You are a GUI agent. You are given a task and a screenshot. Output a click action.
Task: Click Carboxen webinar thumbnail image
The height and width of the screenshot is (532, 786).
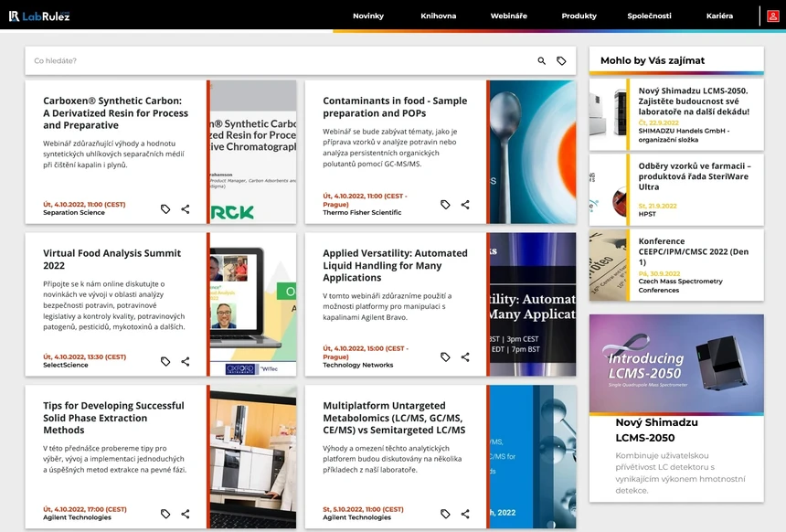point(253,152)
